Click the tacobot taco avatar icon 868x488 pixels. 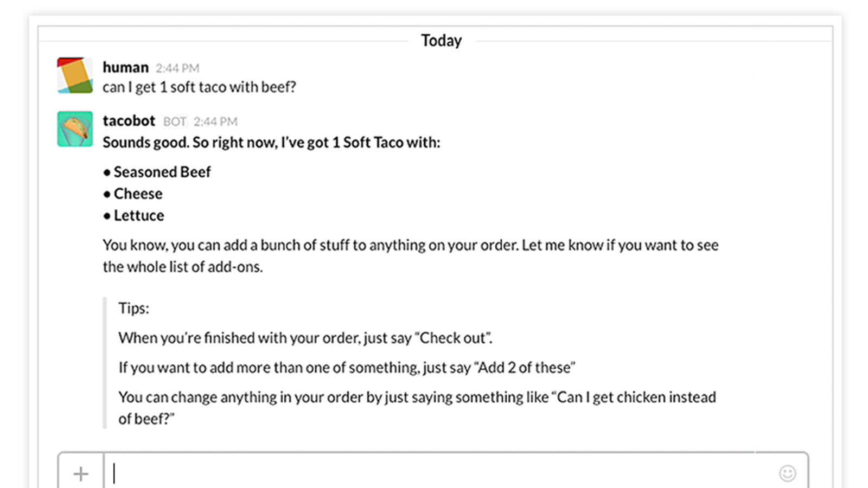[75, 129]
